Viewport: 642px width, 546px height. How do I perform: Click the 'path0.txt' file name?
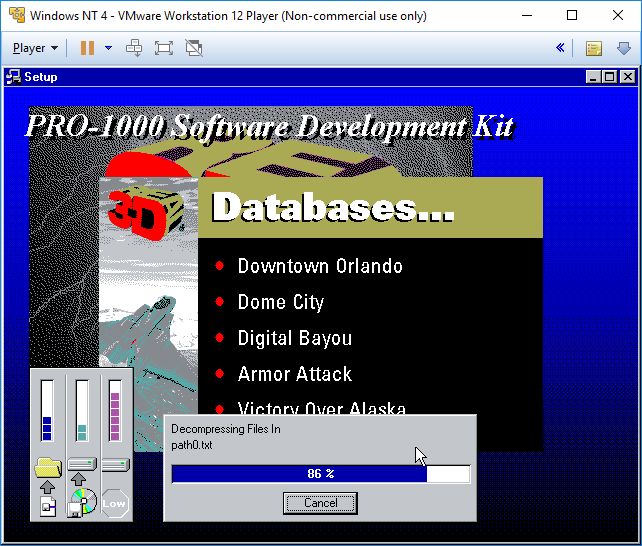pyautogui.click(x=192, y=445)
